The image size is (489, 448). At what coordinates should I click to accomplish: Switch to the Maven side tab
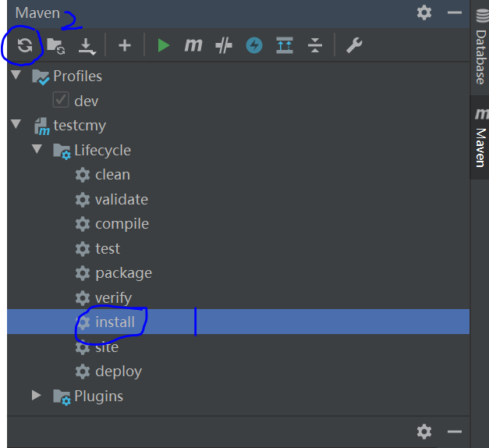480,137
